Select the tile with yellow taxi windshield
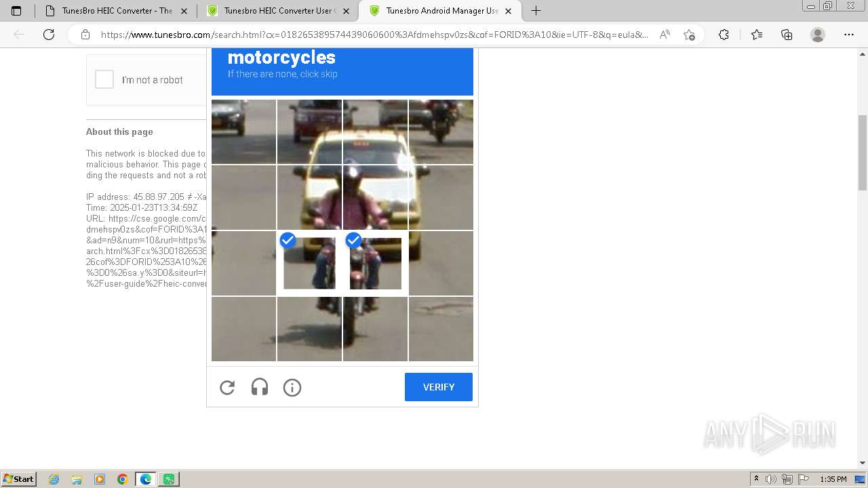The image size is (868, 488). click(375, 131)
